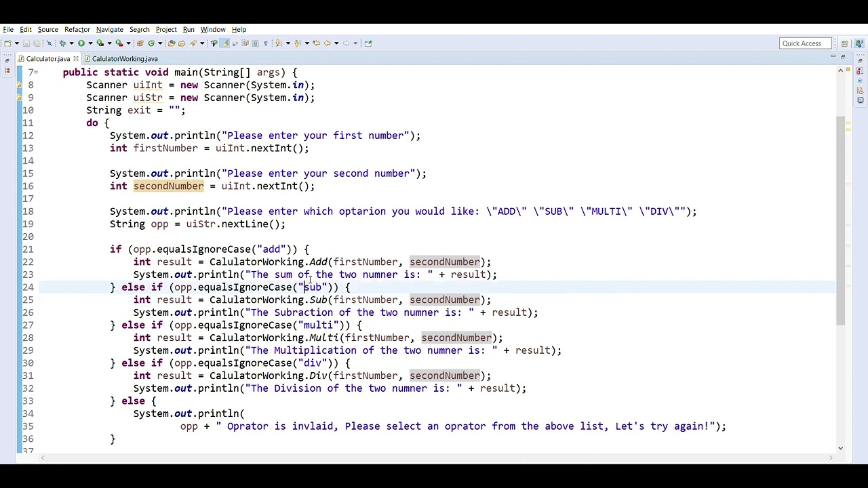This screenshot has height=488, width=868.
Task: Toggle Block Selection mode
Action: (x=254, y=43)
